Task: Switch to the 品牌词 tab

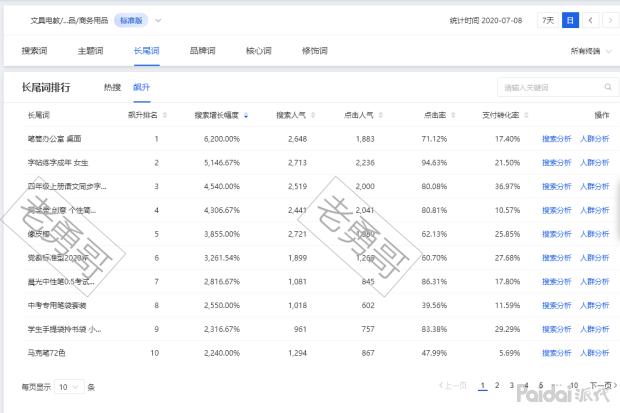Action: coord(202,51)
